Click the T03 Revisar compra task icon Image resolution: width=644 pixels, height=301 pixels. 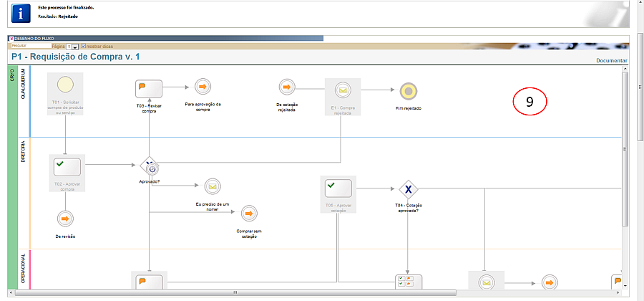149,89
